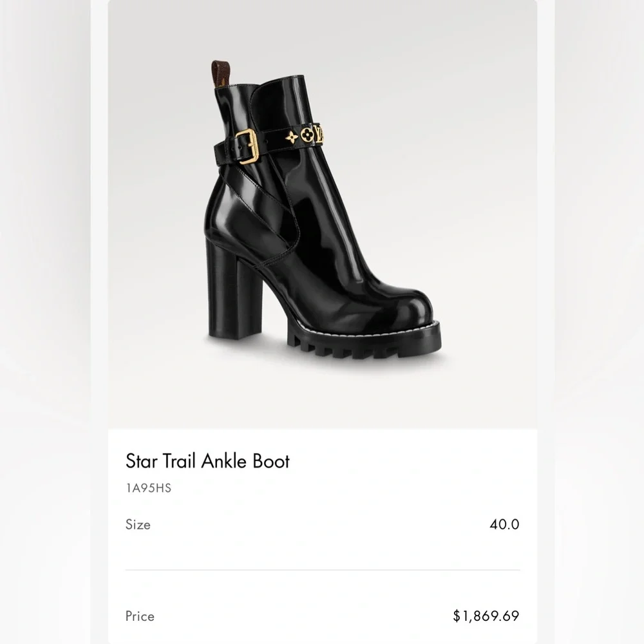Click the gold buckle on the boot
The width and height of the screenshot is (644, 644).
coord(248,146)
